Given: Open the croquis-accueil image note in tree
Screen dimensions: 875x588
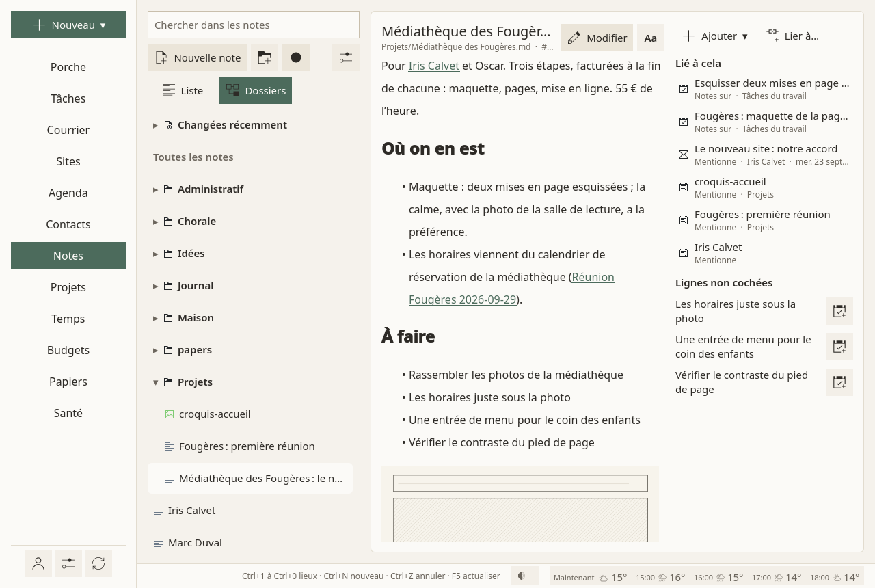Looking at the screenshot, I should (250, 414).
